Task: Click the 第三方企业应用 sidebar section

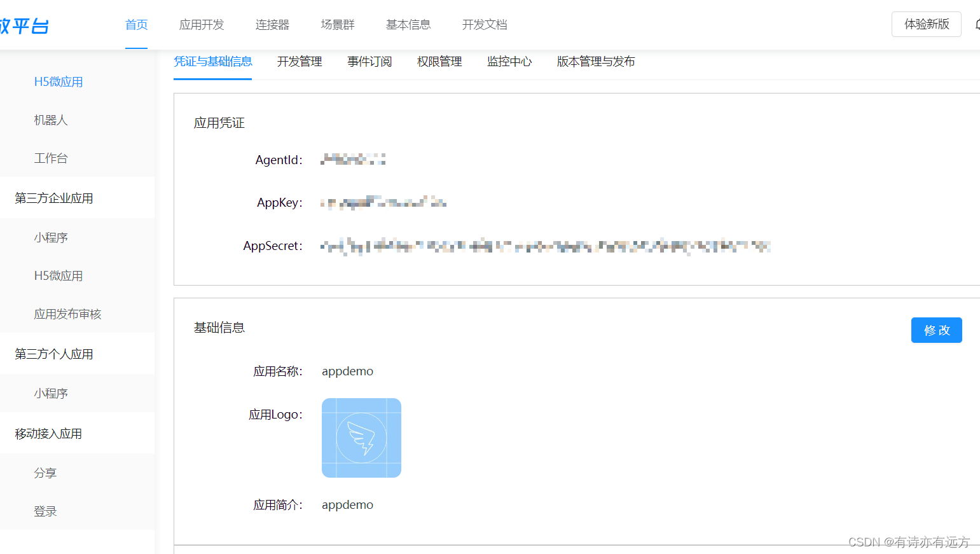Action: [54, 198]
